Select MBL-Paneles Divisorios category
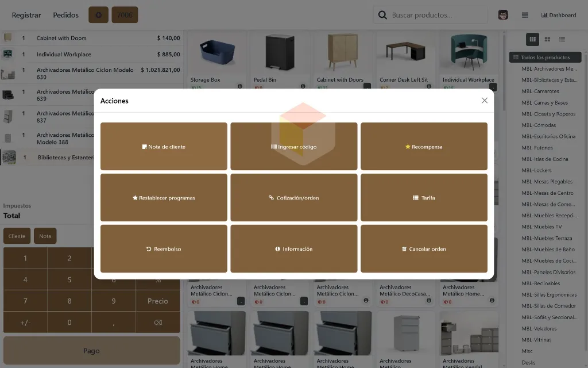The width and height of the screenshot is (588, 368). pyautogui.click(x=548, y=272)
